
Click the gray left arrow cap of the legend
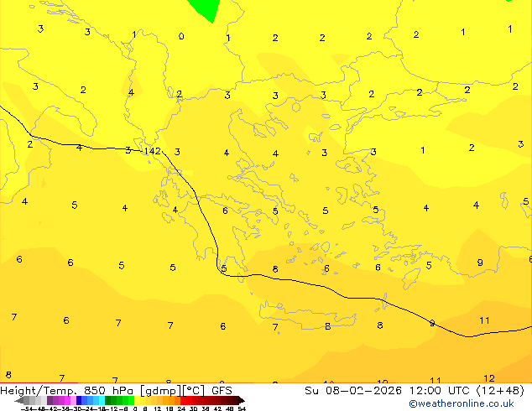pyautogui.click(x=19, y=400)
